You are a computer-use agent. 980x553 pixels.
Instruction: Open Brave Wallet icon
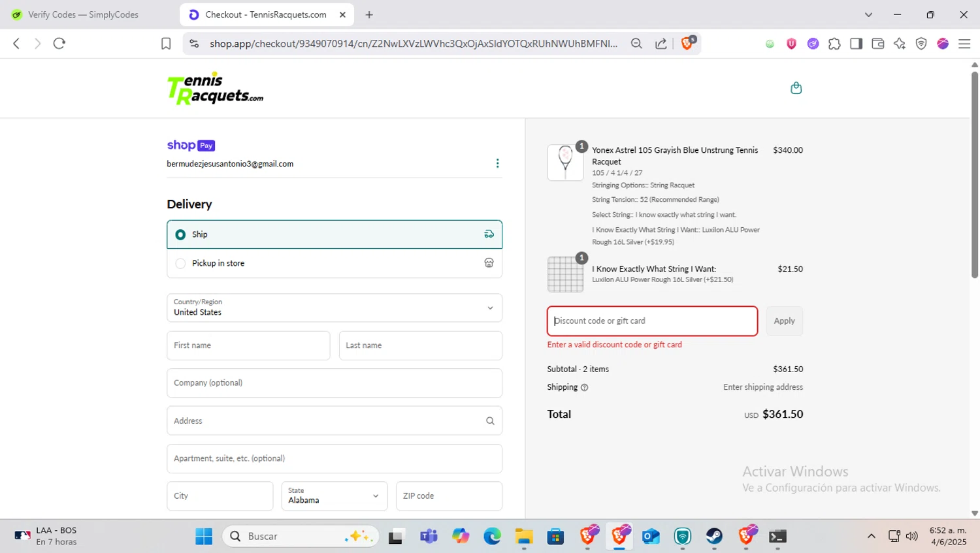(877, 44)
